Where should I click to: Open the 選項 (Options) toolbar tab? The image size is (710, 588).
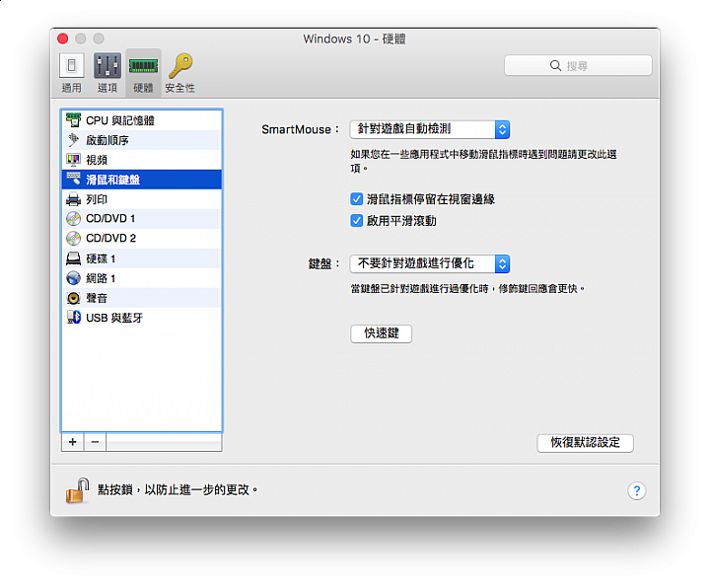pos(107,73)
